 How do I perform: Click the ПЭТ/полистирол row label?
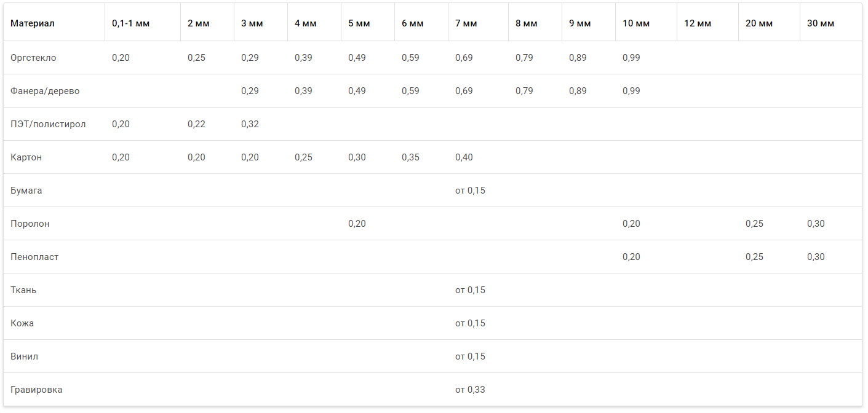point(48,124)
